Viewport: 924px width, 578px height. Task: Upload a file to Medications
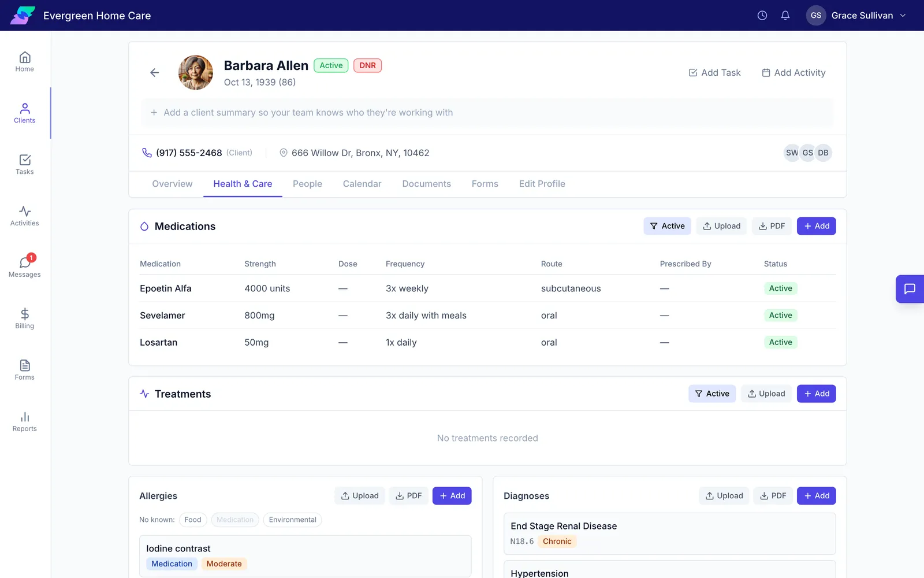pos(721,226)
